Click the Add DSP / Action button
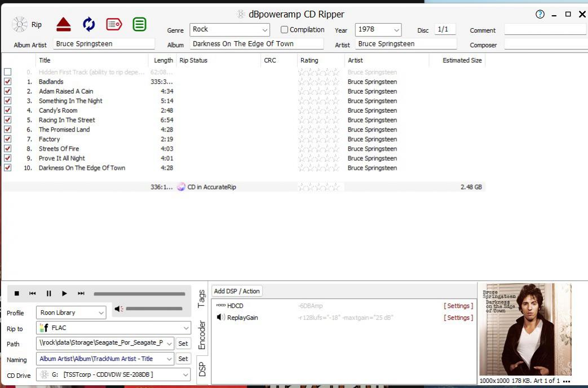This screenshot has width=588, height=388. tap(237, 291)
